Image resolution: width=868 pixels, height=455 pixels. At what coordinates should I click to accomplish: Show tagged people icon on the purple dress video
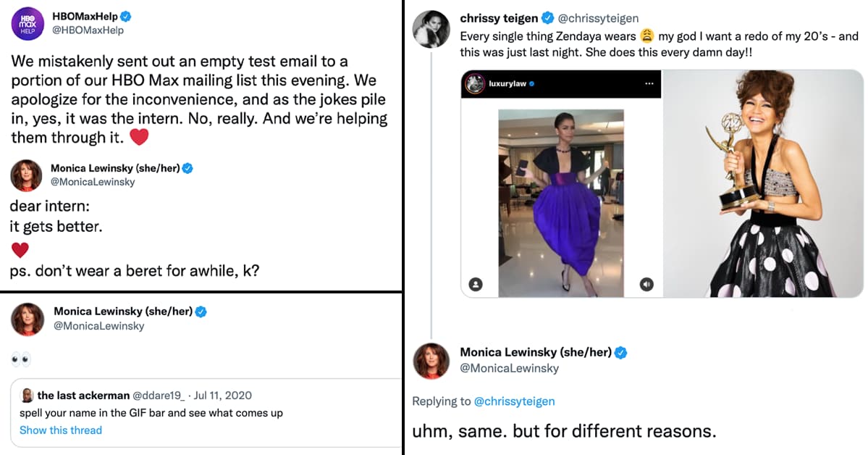coord(476,285)
